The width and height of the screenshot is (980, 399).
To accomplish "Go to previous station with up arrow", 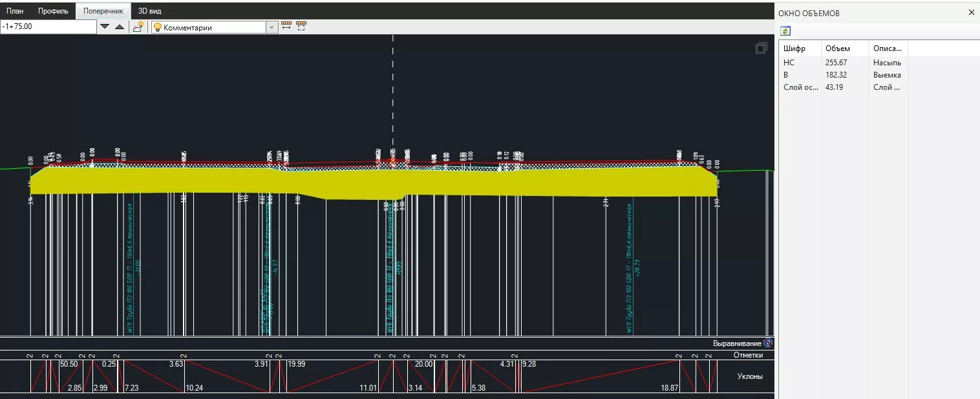I will 120,27.
